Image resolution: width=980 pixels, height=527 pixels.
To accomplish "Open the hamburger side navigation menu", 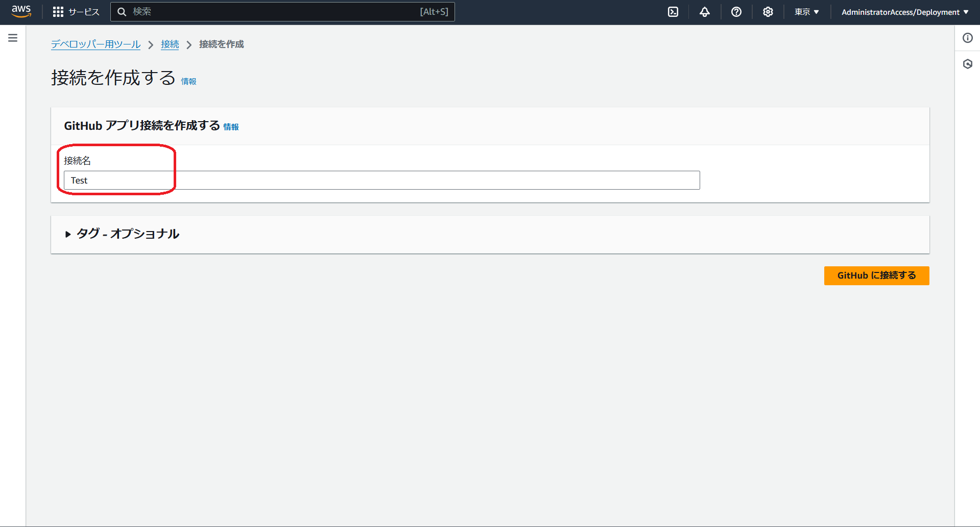I will coord(13,38).
